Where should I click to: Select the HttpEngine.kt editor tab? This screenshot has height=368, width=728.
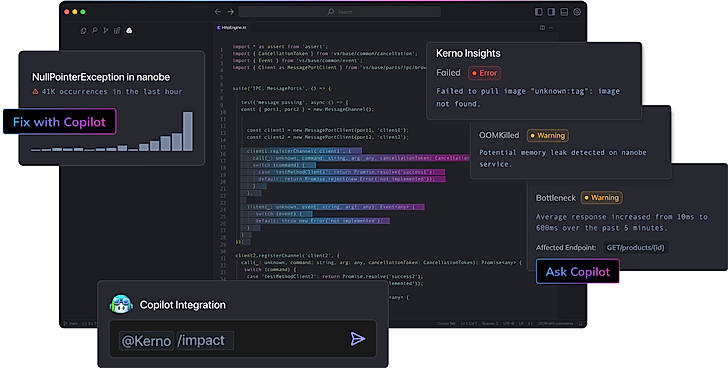pos(232,28)
